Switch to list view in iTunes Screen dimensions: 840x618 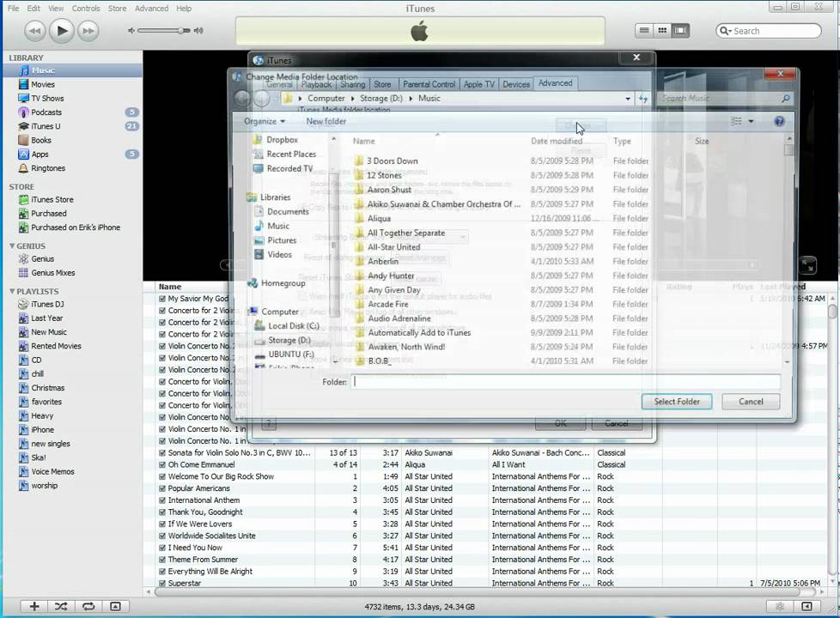[644, 31]
